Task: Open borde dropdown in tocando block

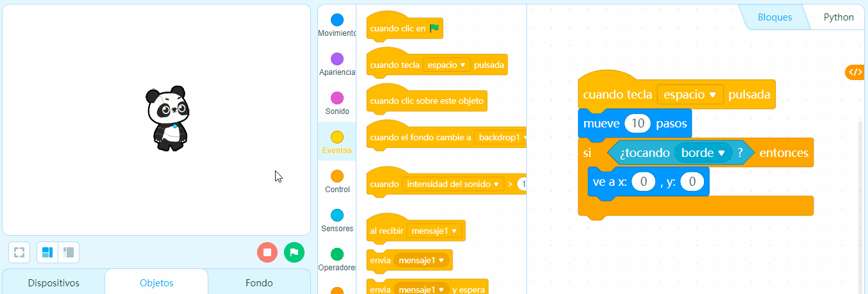Action: tap(703, 153)
